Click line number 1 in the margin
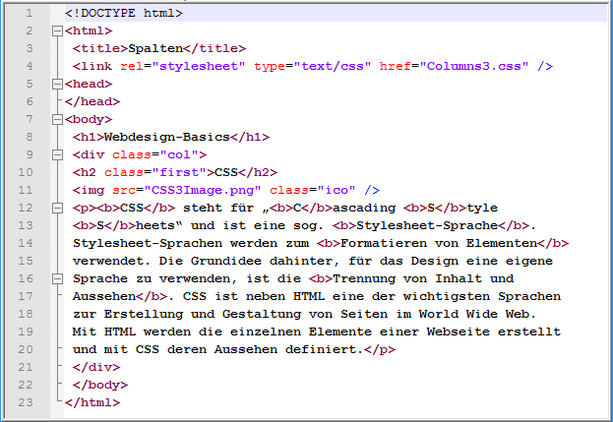This screenshot has width=613, height=422. click(x=29, y=13)
